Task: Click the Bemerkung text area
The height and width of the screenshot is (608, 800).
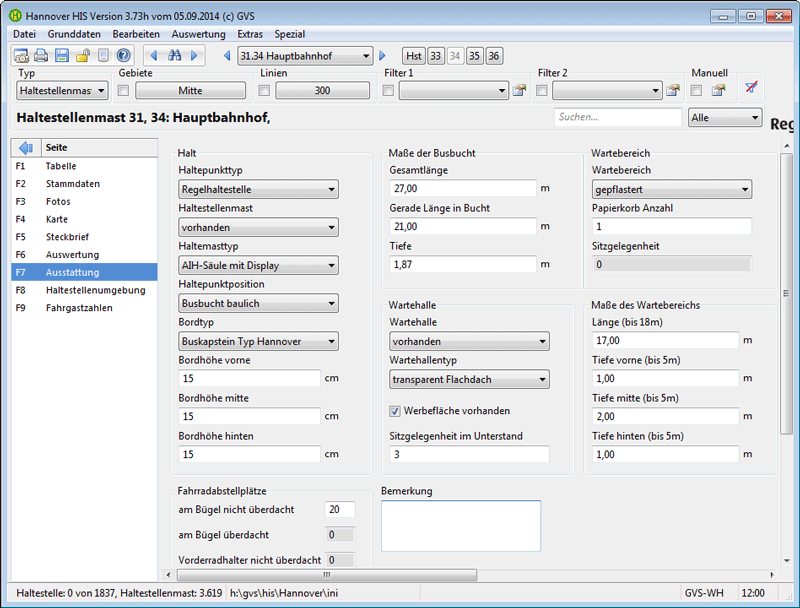Action: pyautogui.click(x=461, y=526)
